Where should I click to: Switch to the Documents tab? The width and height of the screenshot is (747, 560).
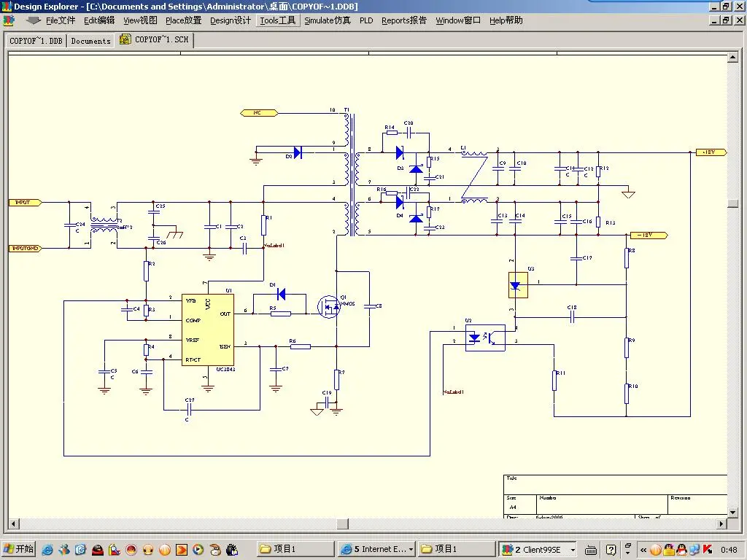click(90, 41)
